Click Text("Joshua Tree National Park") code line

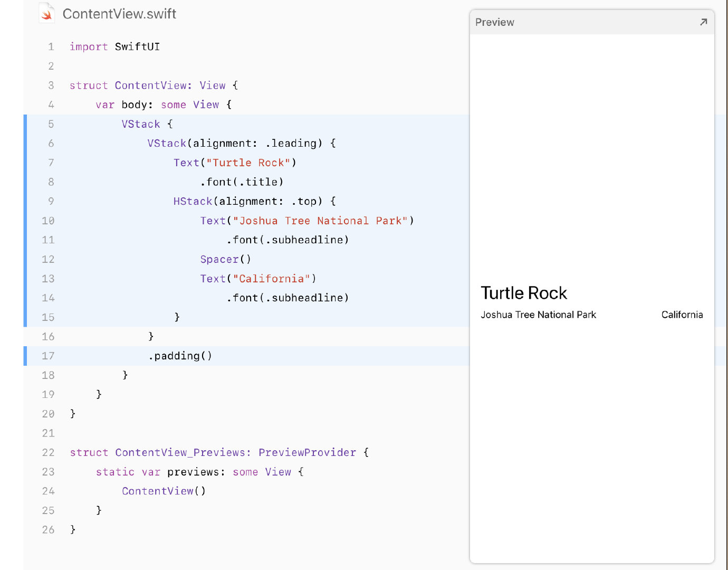pos(307,221)
